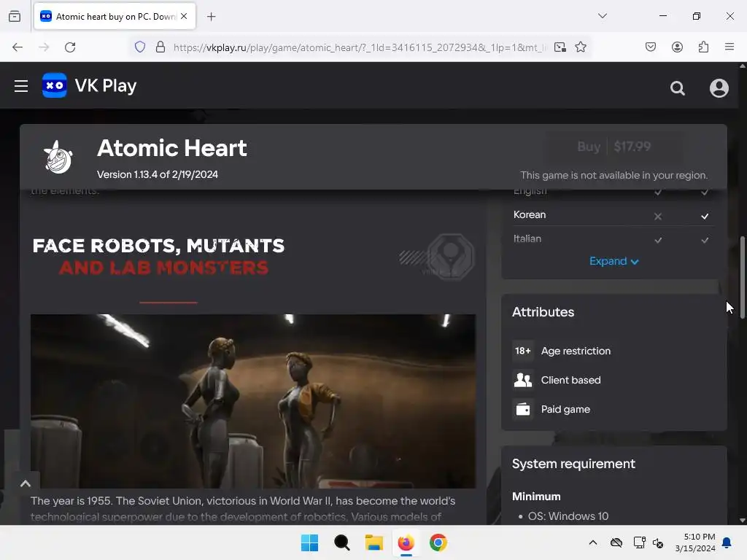
Task: Open the VK Play hamburger menu
Action: tap(21, 86)
